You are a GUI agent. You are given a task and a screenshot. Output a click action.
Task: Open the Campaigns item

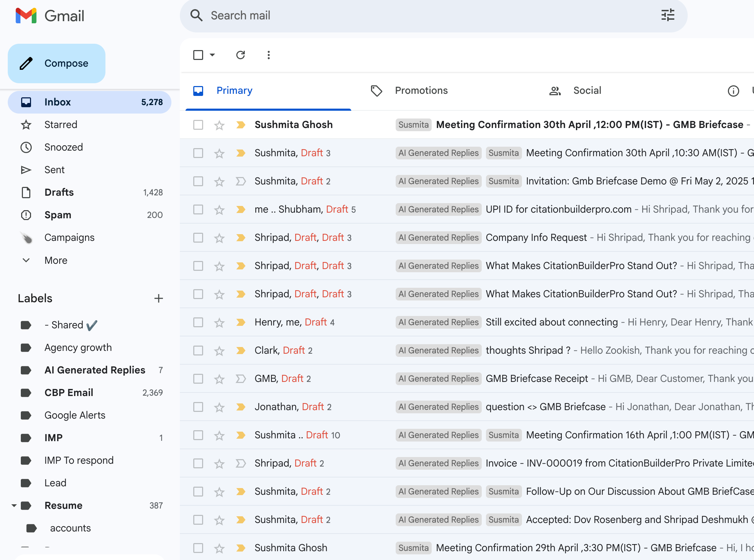(x=90, y=238)
